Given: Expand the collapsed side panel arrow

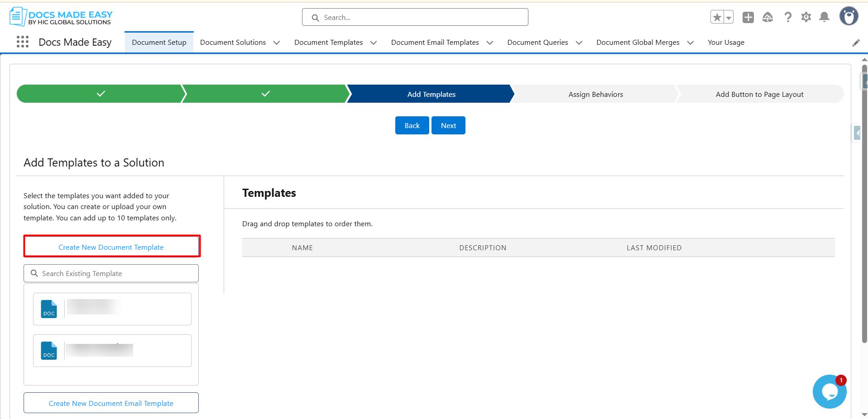Looking at the screenshot, I should click(857, 133).
